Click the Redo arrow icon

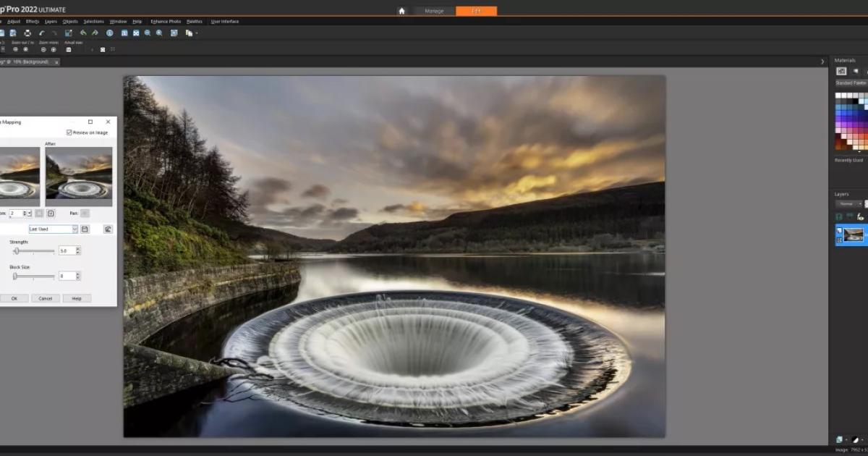[55, 33]
